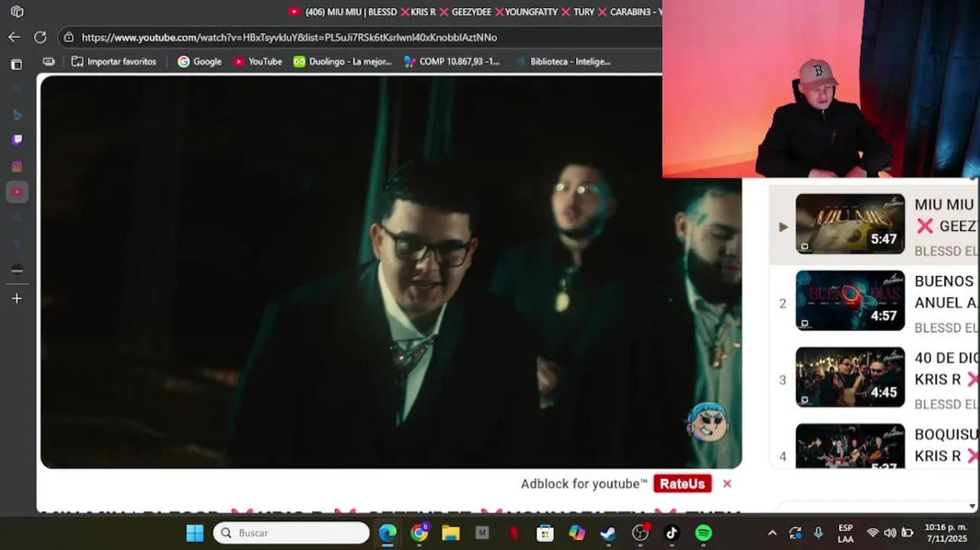Open the Biblioteca - Inteligencia bookmark

point(563,61)
